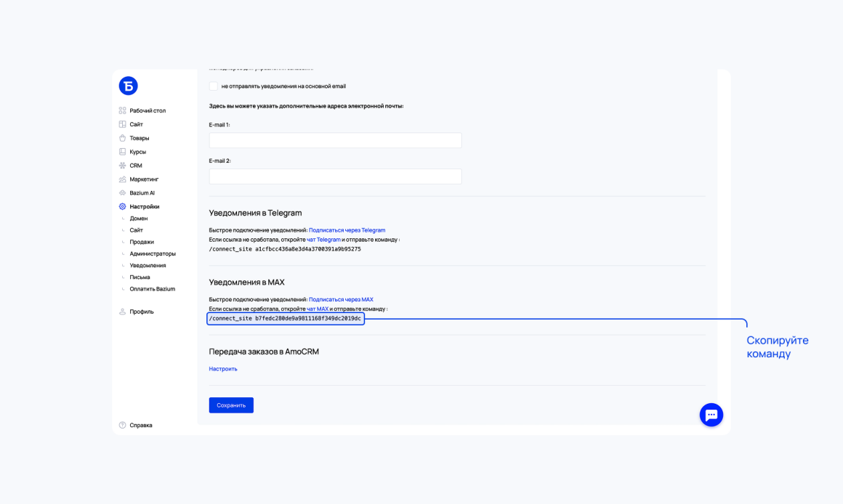This screenshot has width=843, height=504.
Task: Click the Товары shopping bag icon
Action: click(x=123, y=138)
